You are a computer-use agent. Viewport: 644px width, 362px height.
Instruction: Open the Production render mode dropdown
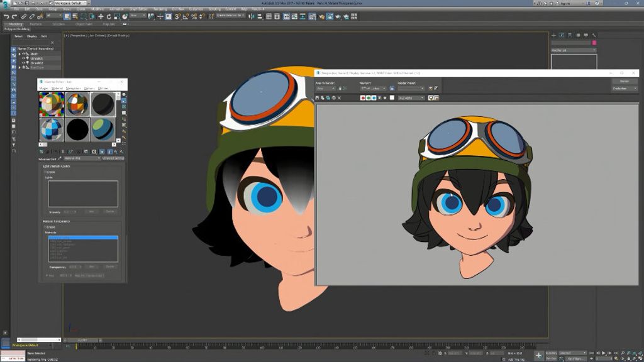tap(625, 89)
